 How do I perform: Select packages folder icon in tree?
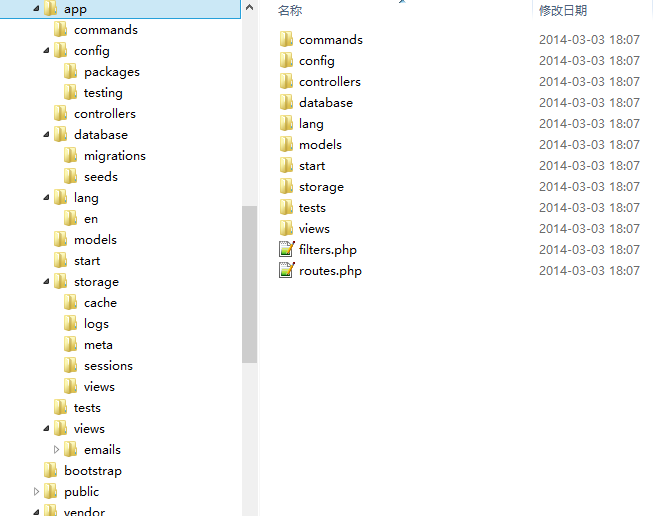coord(70,71)
